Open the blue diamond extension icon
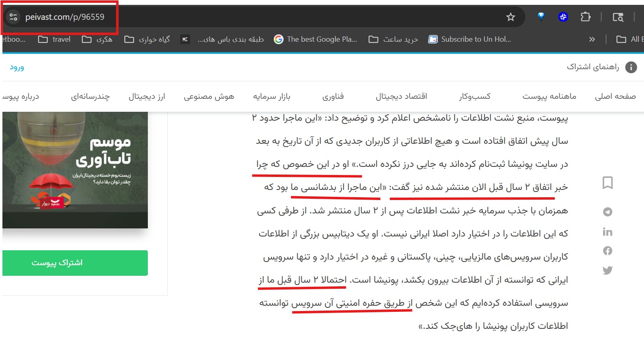Viewport: 644px width, 343px height. 541,17
